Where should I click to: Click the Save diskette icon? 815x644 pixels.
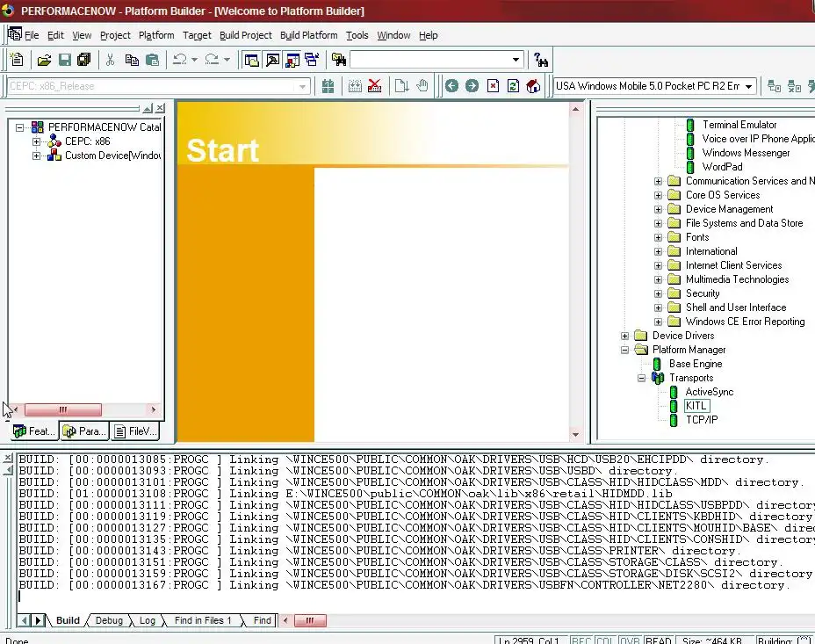click(64, 61)
